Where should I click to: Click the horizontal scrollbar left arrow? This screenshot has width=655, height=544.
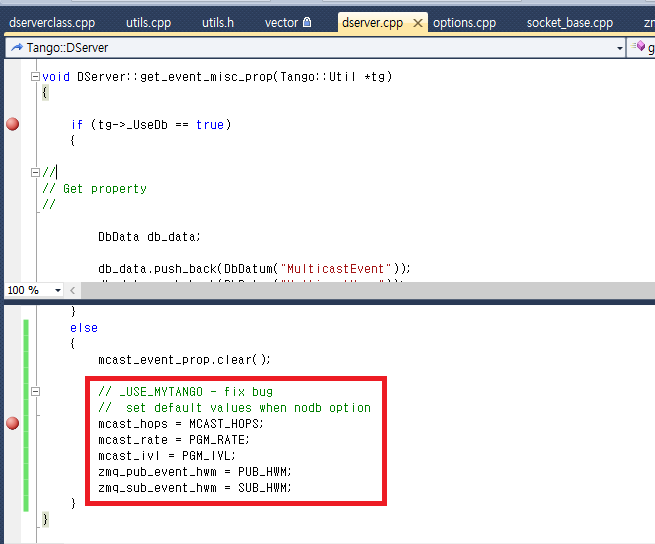(73, 290)
